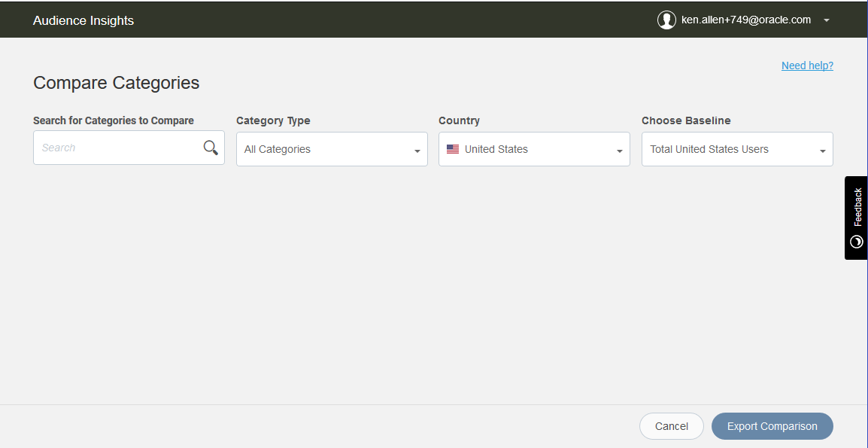
Task: Click the Search categories input field
Action: [x=129, y=148]
